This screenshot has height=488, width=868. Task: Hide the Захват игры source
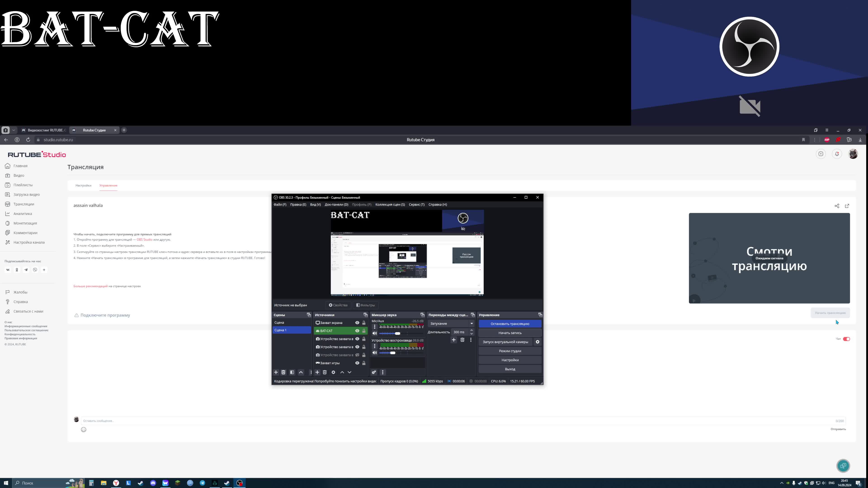357,363
